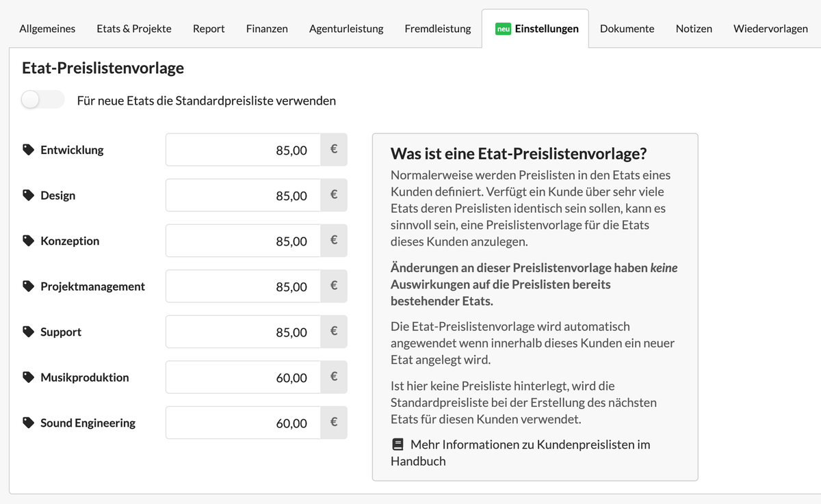821x504 pixels.
Task: Click the euro sign of the Musikproduktion price
Action: (334, 377)
